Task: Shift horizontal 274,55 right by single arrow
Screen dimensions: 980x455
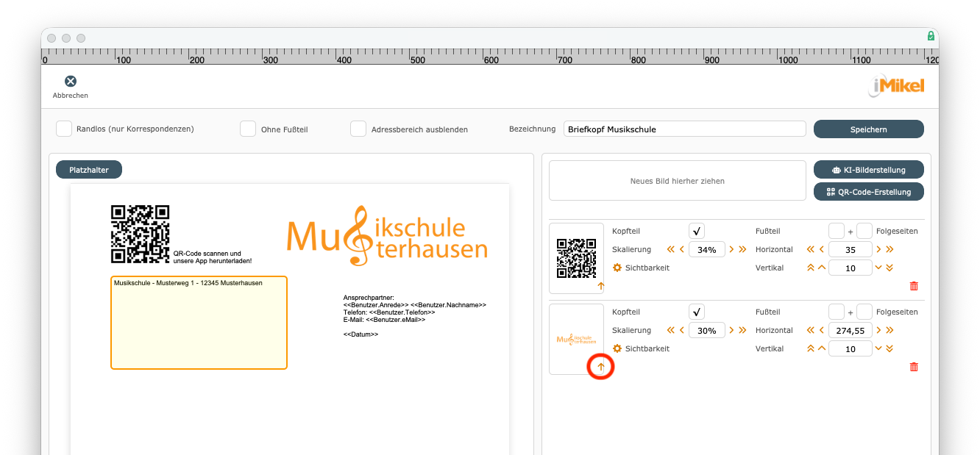Action: 878,330
